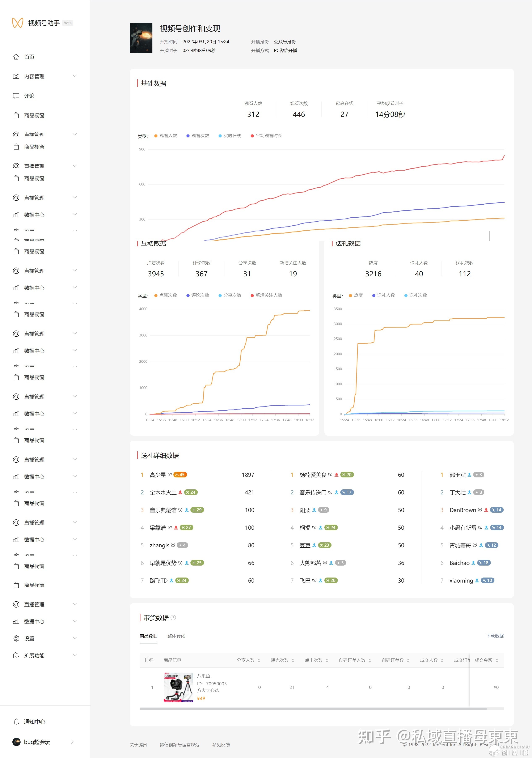Click the 首页 home icon
This screenshot has width=532, height=758.
16,57
